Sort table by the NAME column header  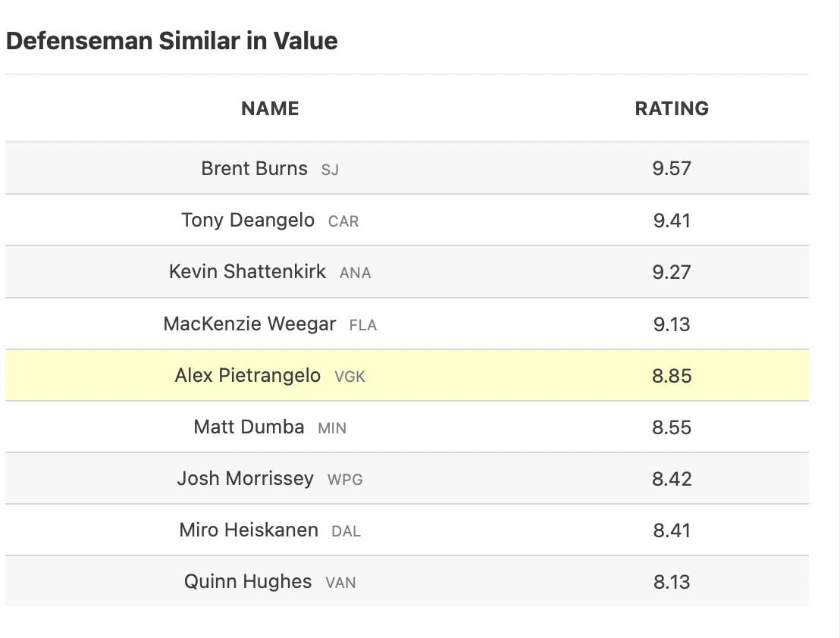pos(270,108)
